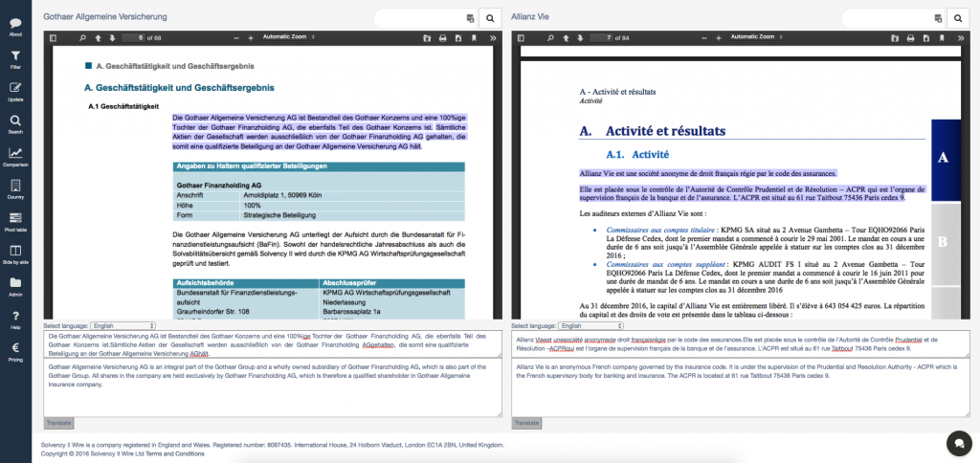This screenshot has width=980, height=463.
Task: Zoom in on the Gothaer PDF
Action: click(x=249, y=37)
